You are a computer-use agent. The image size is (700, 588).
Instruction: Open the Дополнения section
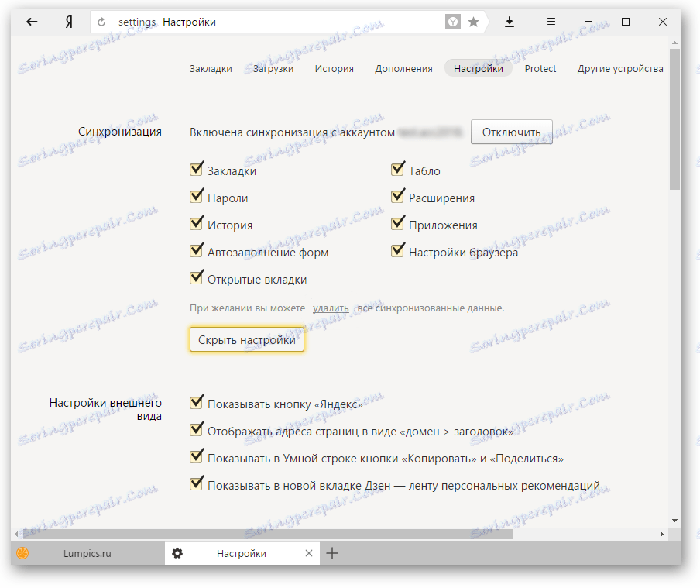[x=403, y=69]
